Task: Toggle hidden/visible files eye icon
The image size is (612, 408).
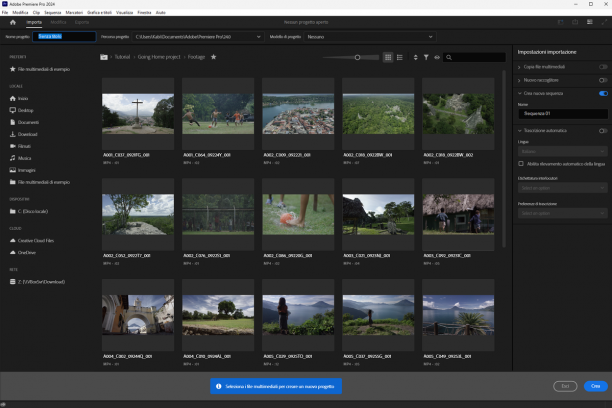Action: (x=437, y=57)
